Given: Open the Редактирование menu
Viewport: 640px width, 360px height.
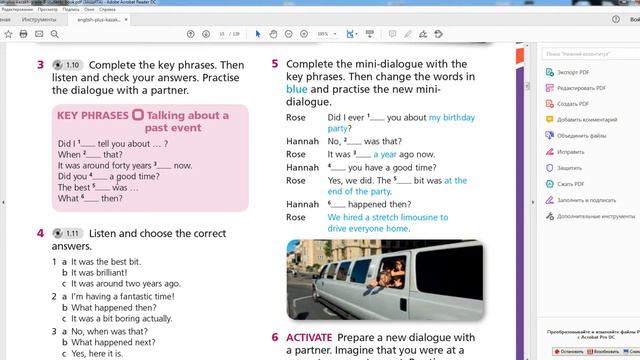Looking at the screenshot, I should tap(17, 9).
